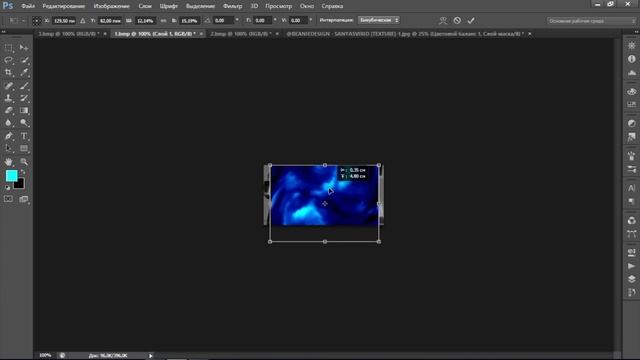Select the Brush tool
Viewport: 640px width, 360px height.
[24, 86]
